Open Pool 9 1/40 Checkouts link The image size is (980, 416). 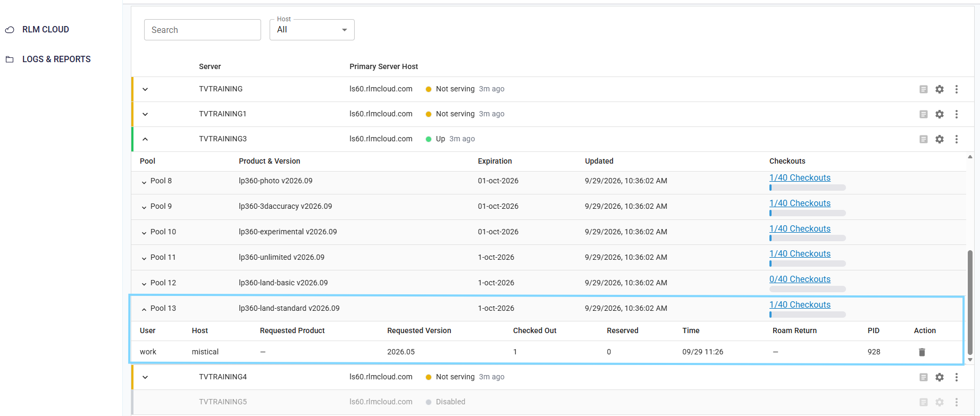click(800, 203)
